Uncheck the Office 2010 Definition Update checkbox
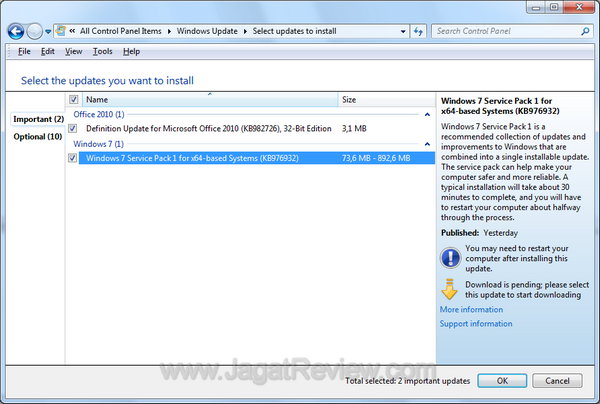600x404 pixels. click(x=73, y=129)
